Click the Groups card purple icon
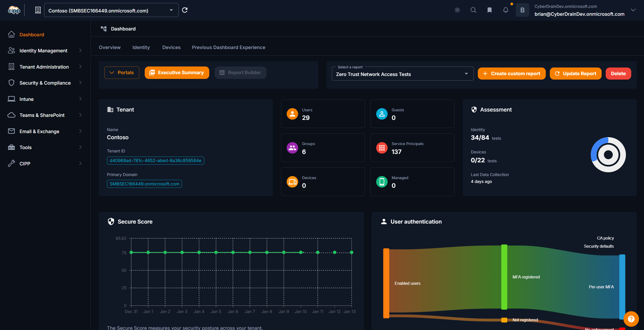Viewport: 644px width, 330px height. point(292,148)
